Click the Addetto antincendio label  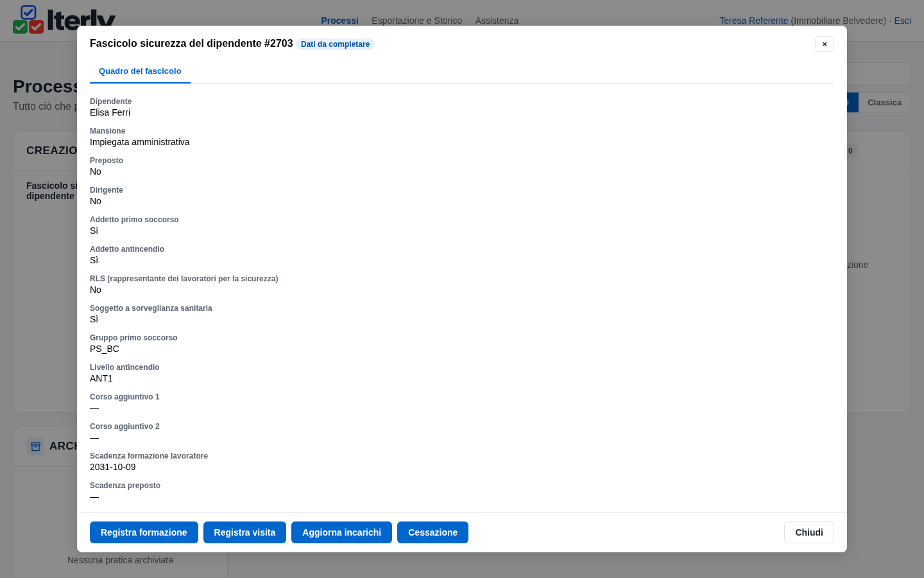pos(127,249)
